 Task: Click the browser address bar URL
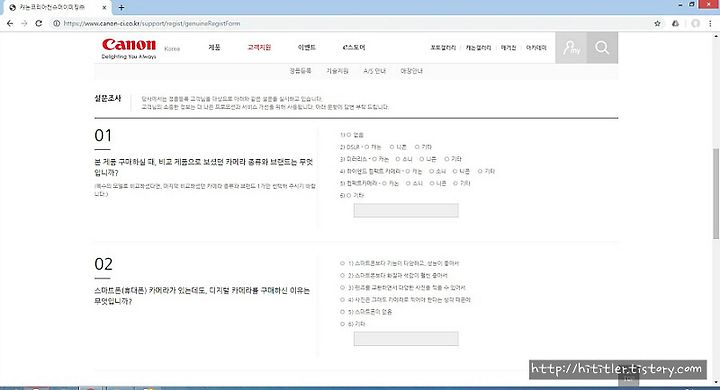152,23
